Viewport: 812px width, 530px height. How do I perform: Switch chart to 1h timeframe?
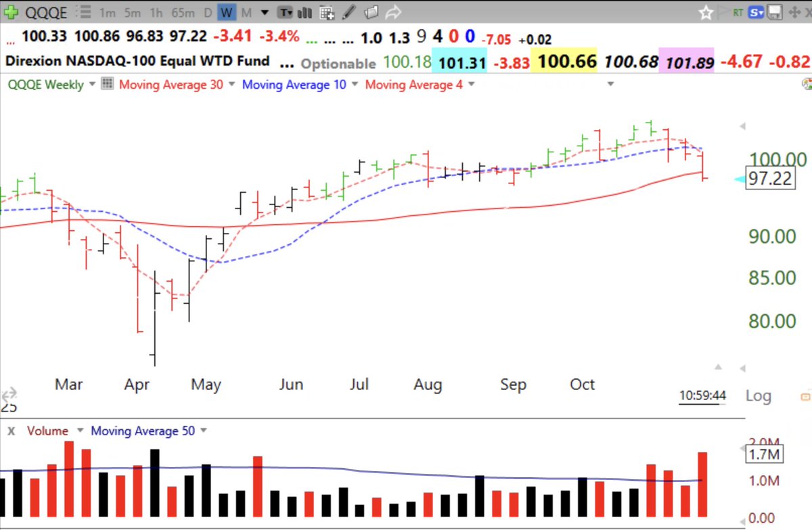point(156,12)
